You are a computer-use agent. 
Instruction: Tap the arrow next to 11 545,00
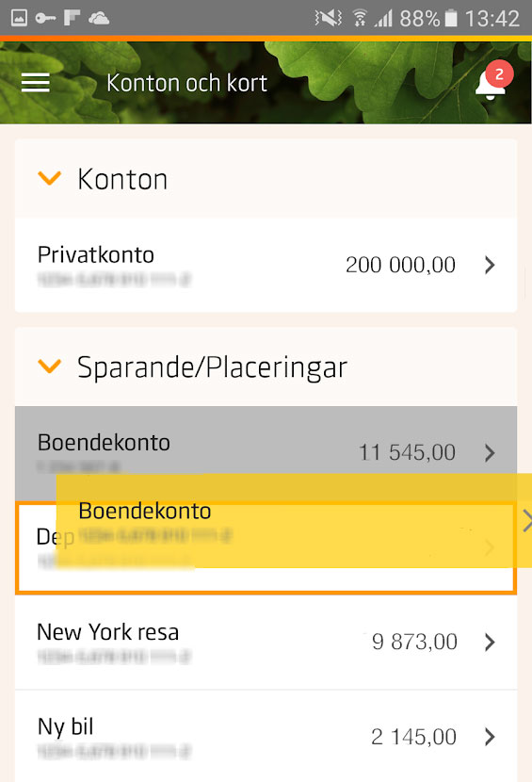[490, 453]
